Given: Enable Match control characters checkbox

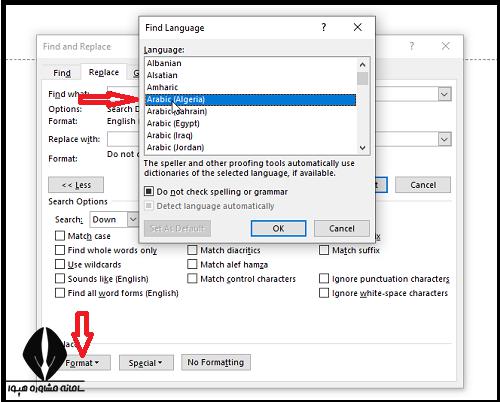Looking at the screenshot, I should pos(192,279).
